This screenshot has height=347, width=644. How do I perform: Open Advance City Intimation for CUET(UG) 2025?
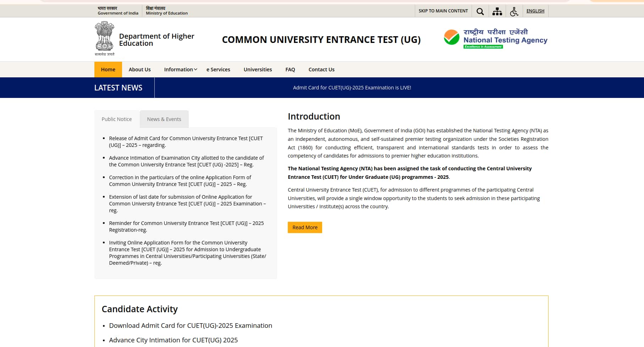click(x=173, y=340)
